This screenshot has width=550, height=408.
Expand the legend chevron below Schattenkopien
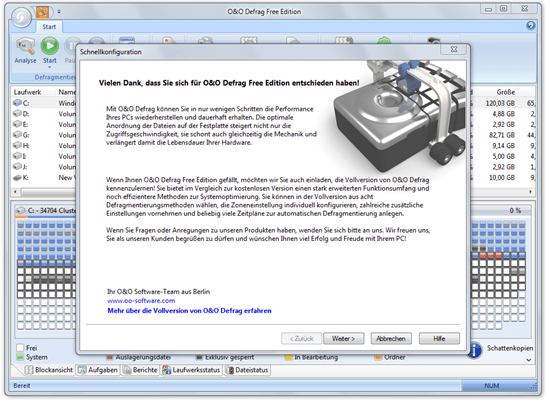(x=529, y=360)
